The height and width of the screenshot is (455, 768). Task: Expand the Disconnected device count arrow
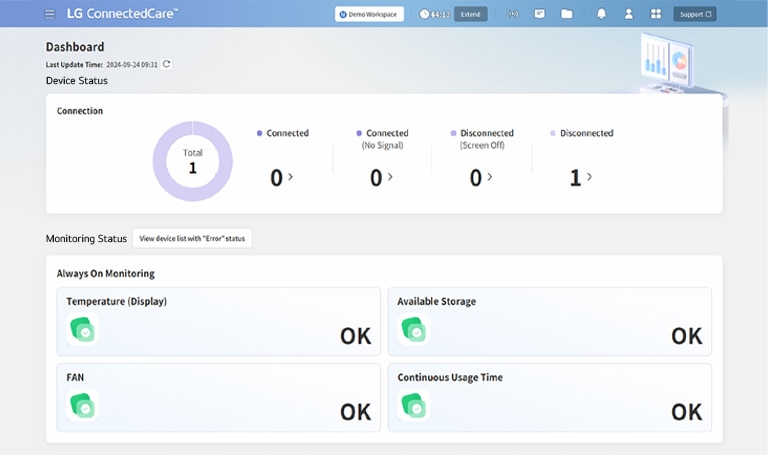point(589,177)
